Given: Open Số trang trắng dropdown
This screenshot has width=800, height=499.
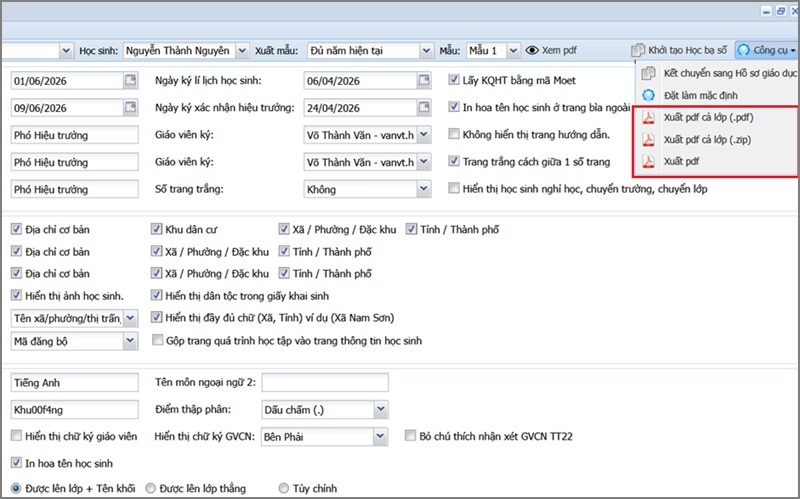Looking at the screenshot, I should tap(424, 189).
